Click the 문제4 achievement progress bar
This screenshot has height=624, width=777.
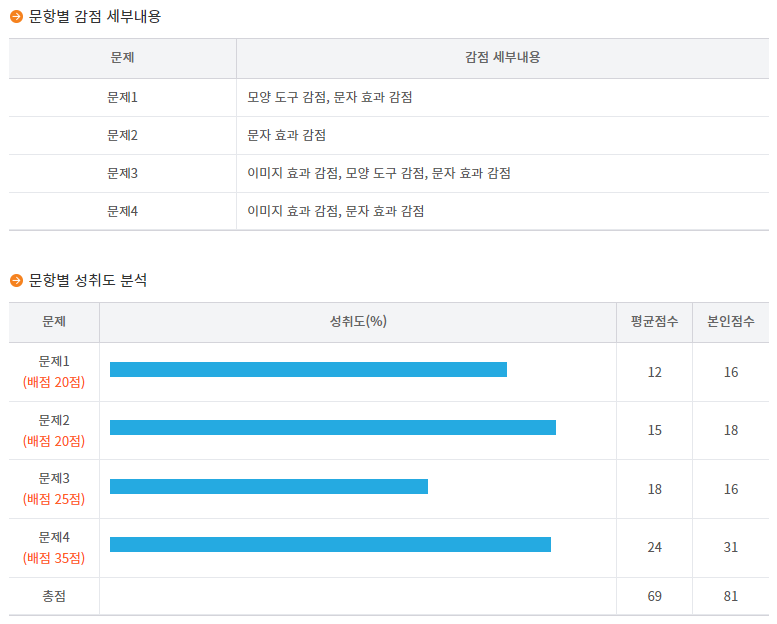(x=330, y=545)
